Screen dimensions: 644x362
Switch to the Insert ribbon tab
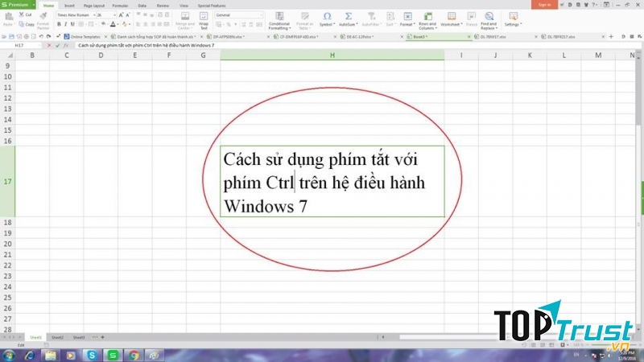pyautogui.click(x=69, y=6)
